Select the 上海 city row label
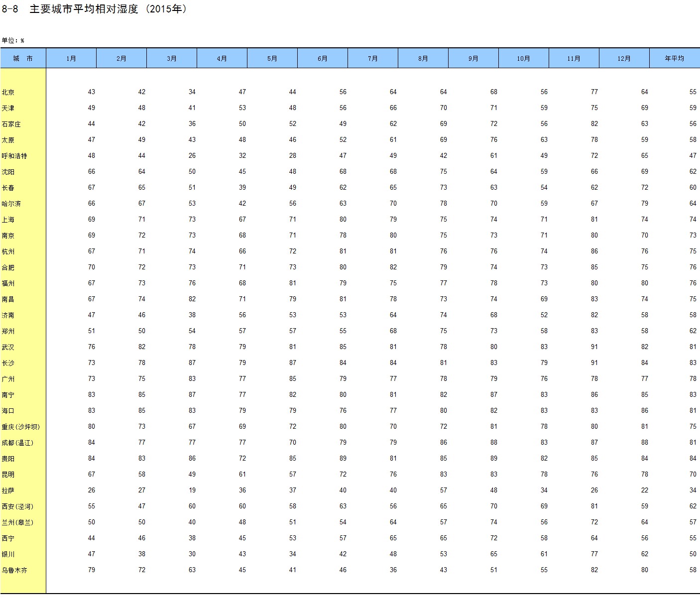Image resolution: width=700 pixels, height=610 pixels. 8,220
